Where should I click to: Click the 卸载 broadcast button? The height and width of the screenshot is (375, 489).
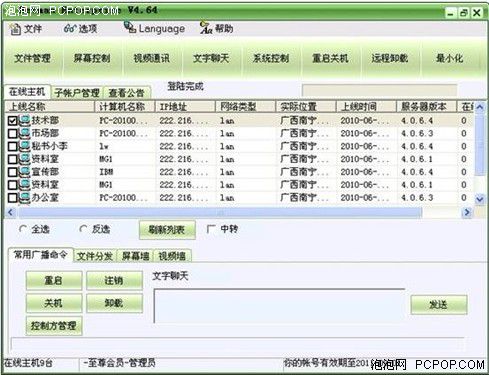tap(114, 303)
